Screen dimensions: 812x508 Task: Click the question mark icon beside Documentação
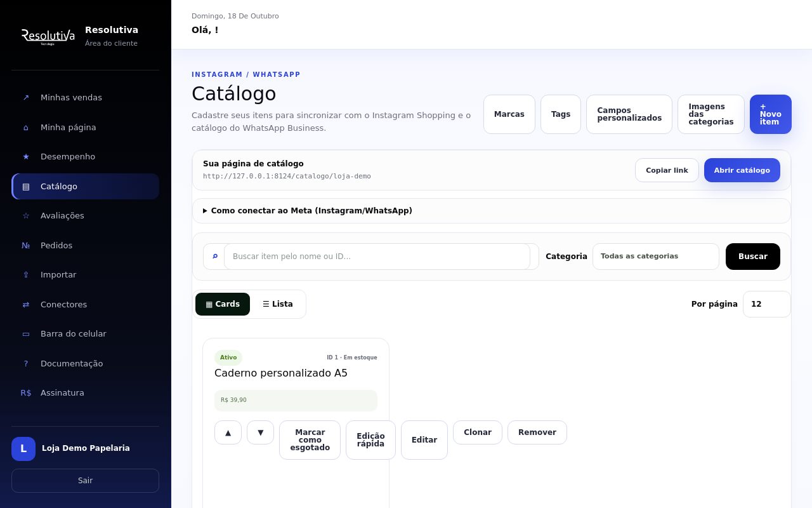pos(26,364)
